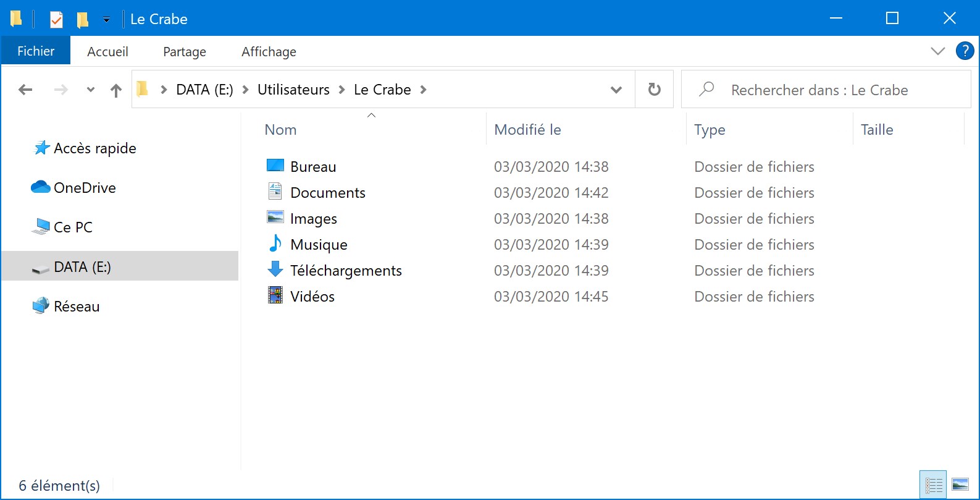Navigate to Utilisateurs in the address bar
The image size is (980, 500).
(x=293, y=90)
